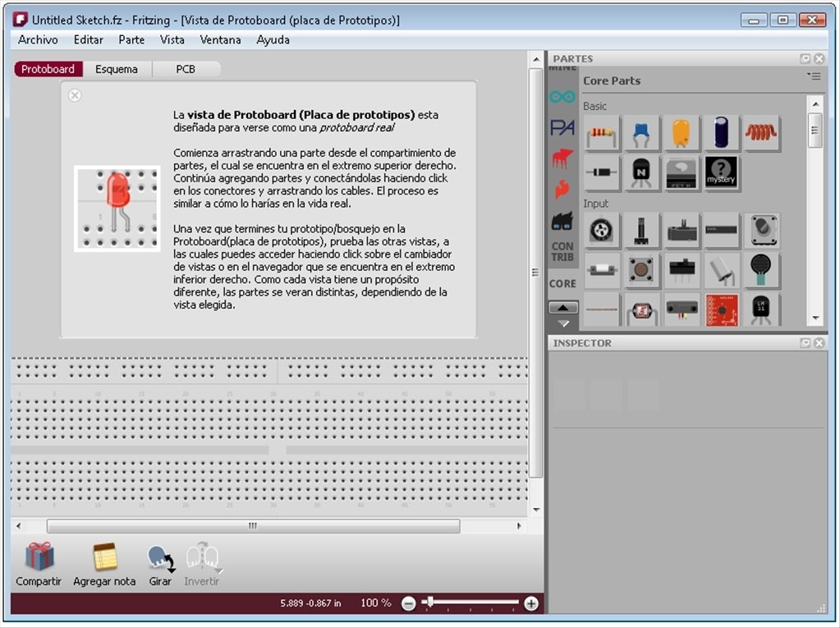Zoom in with the plus button
The width and height of the screenshot is (840, 628).
pos(531,604)
